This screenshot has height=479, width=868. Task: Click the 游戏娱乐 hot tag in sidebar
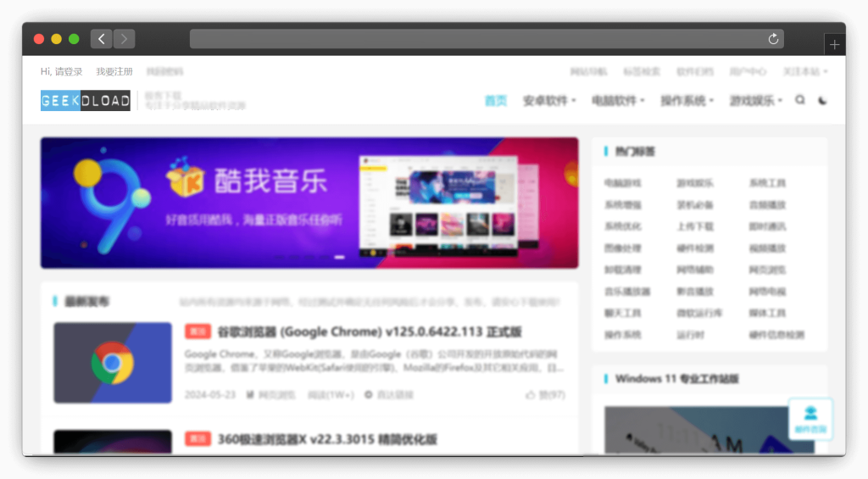695,183
